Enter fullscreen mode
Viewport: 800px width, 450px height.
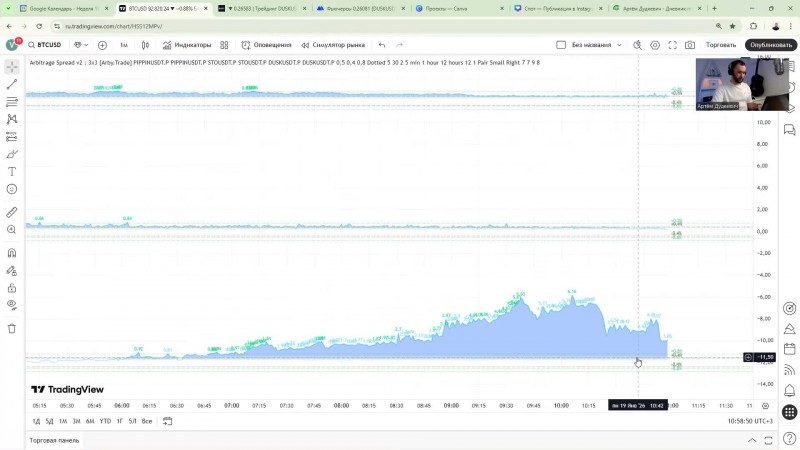point(672,45)
